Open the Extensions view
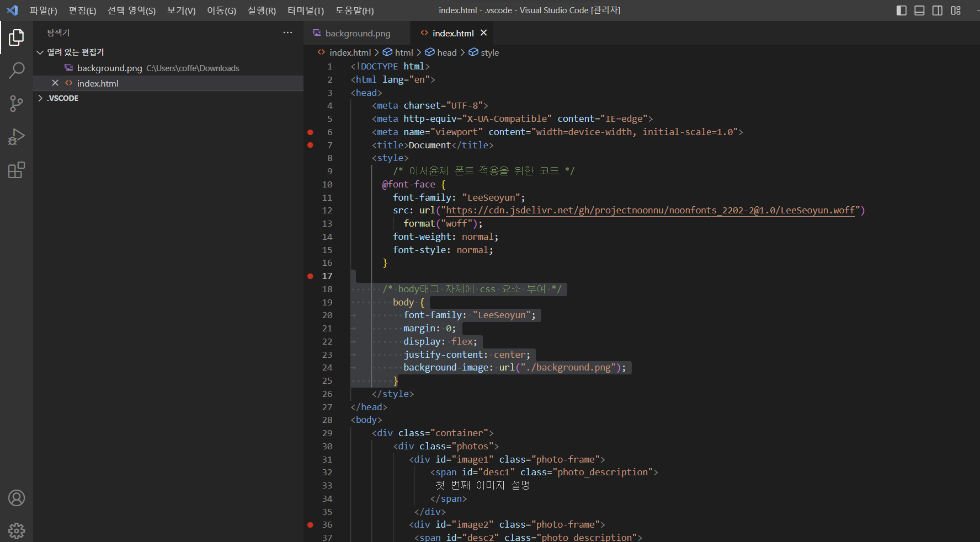Screen dimensions: 980x542 [17, 170]
